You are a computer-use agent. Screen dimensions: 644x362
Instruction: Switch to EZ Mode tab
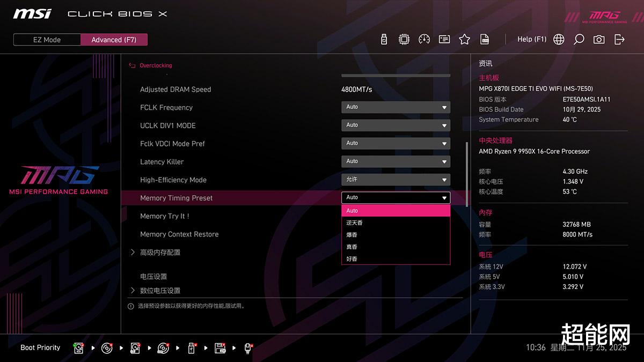click(x=47, y=40)
